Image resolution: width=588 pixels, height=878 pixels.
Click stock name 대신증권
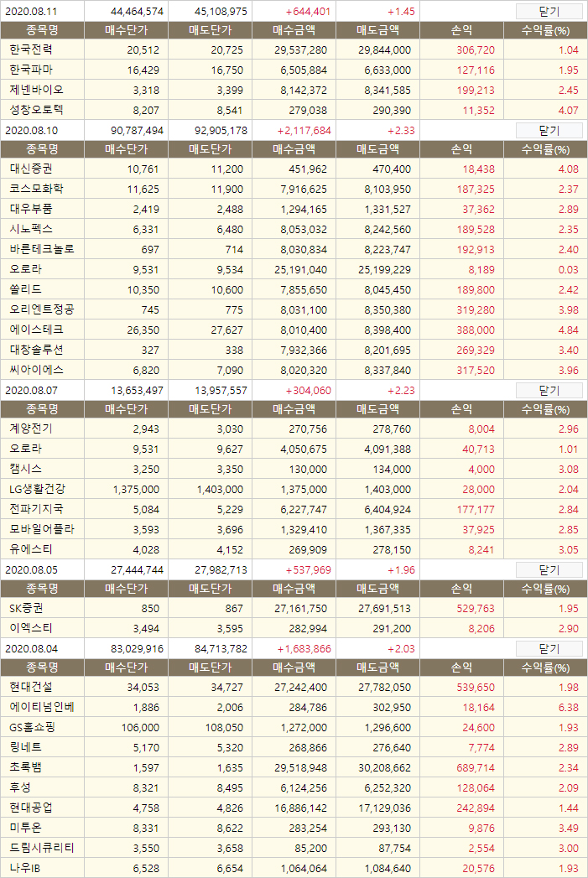pos(31,169)
